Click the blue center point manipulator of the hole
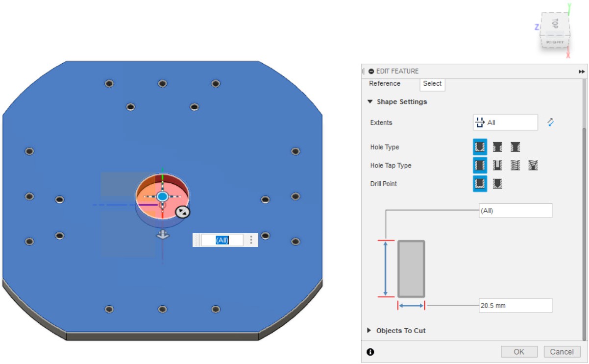This screenshot has height=364, width=589. [163, 196]
